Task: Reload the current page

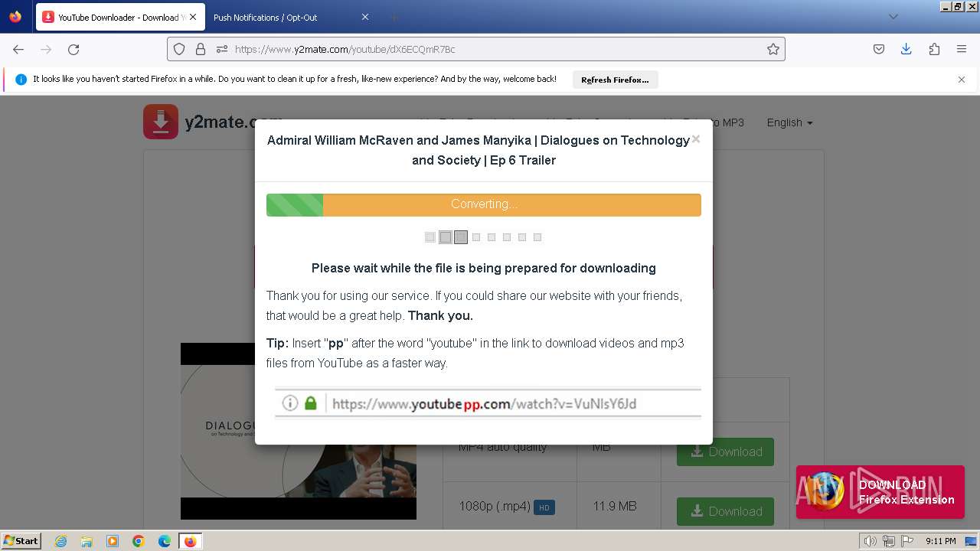Action: pos(73,49)
